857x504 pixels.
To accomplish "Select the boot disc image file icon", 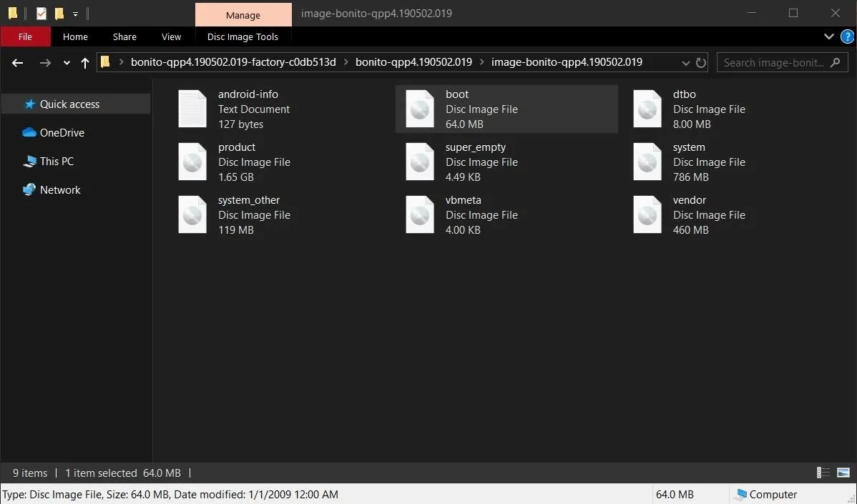I will (x=420, y=109).
